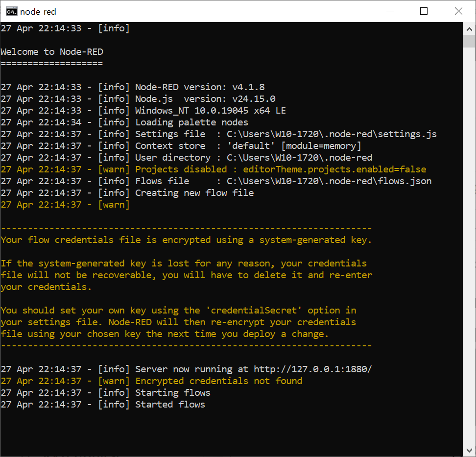The image size is (476, 457).
Task: Maximize the node-red console window
Action: 424,11
